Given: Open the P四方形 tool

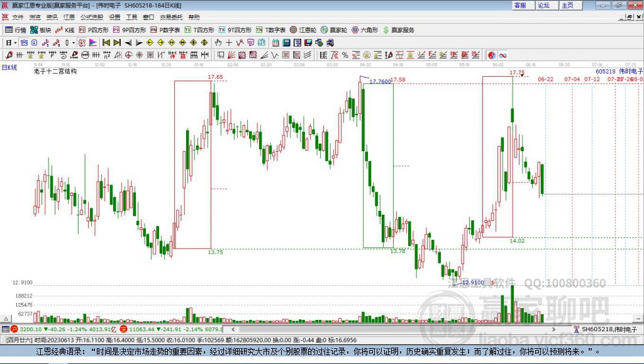Looking at the screenshot, I should [94, 30].
